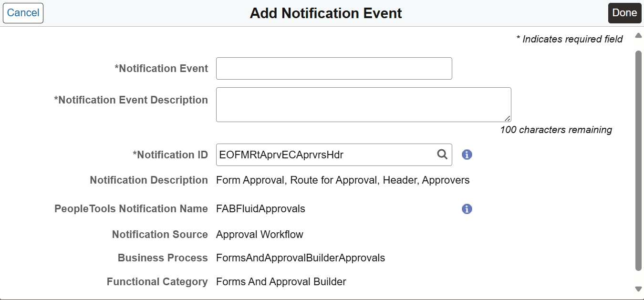Click the Approval Workflow source text

[x=259, y=234]
